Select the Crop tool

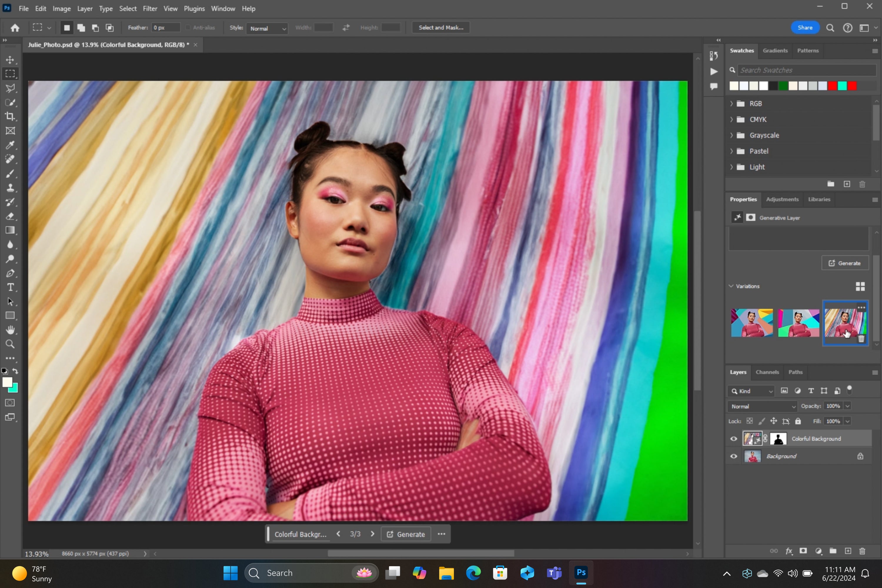pos(10,116)
